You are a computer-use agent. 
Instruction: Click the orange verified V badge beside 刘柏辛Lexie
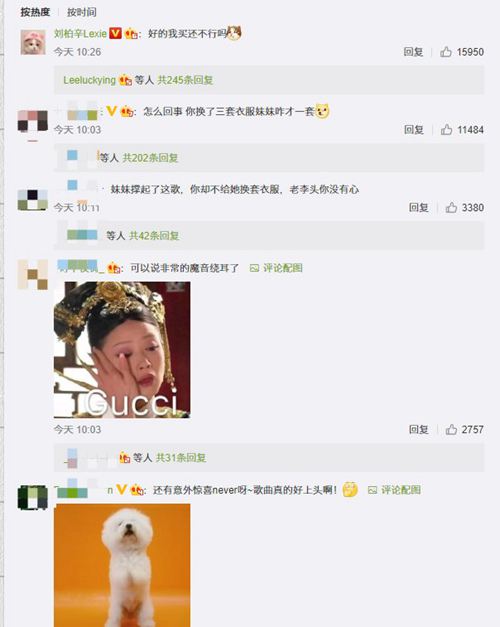115,33
